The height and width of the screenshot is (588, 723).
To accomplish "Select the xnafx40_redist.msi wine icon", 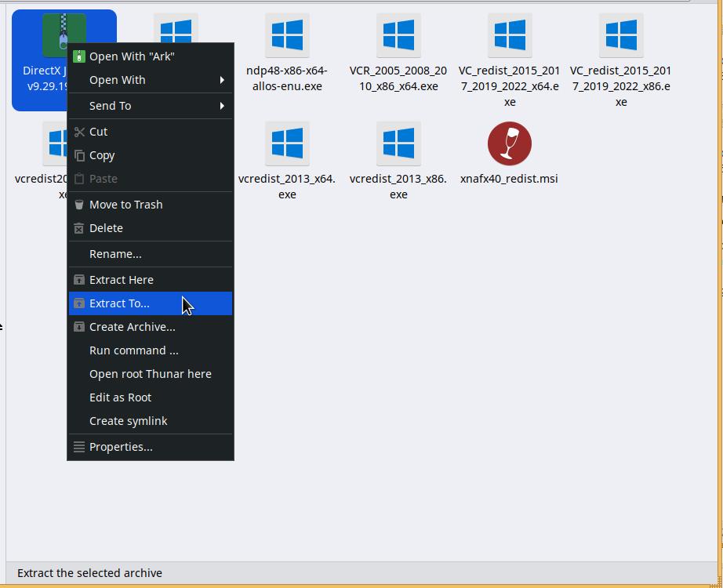I will point(510,143).
